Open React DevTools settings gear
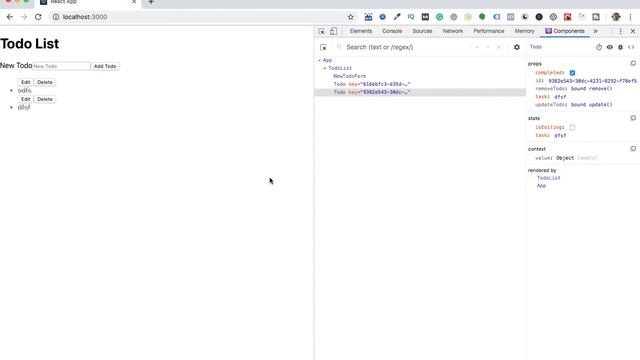This screenshot has height=360, width=640. coord(517,47)
